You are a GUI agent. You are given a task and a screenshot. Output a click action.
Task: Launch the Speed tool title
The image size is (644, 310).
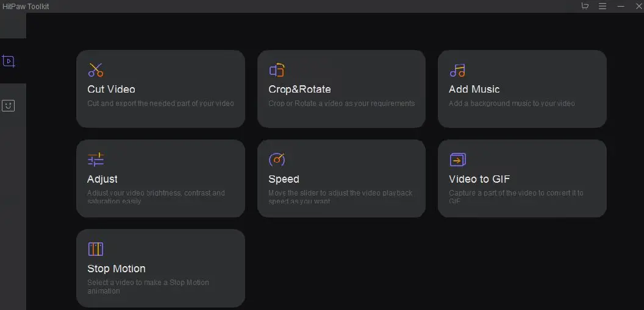pyautogui.click(x=284, y=179)
